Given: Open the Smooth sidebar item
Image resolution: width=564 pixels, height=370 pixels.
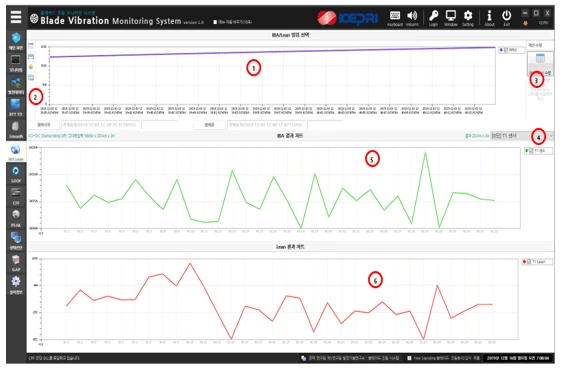Looking at the screenshot, I should tap(16, 129).
